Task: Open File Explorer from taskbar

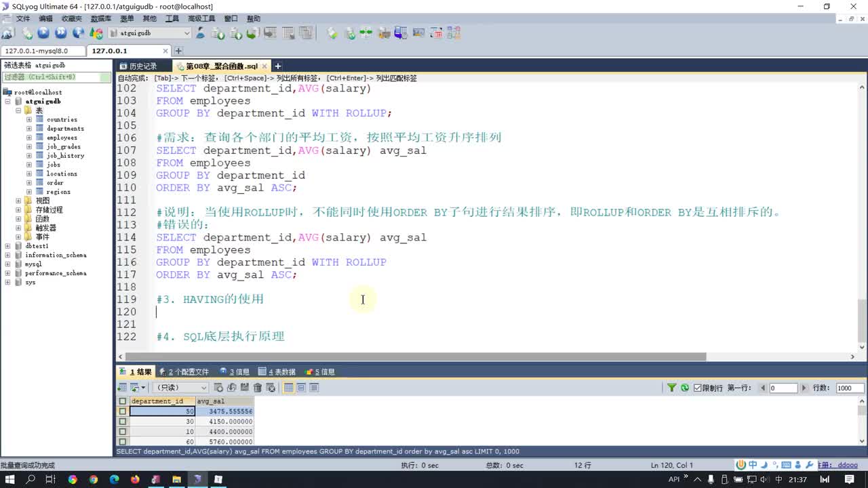Action: (176, 479)
